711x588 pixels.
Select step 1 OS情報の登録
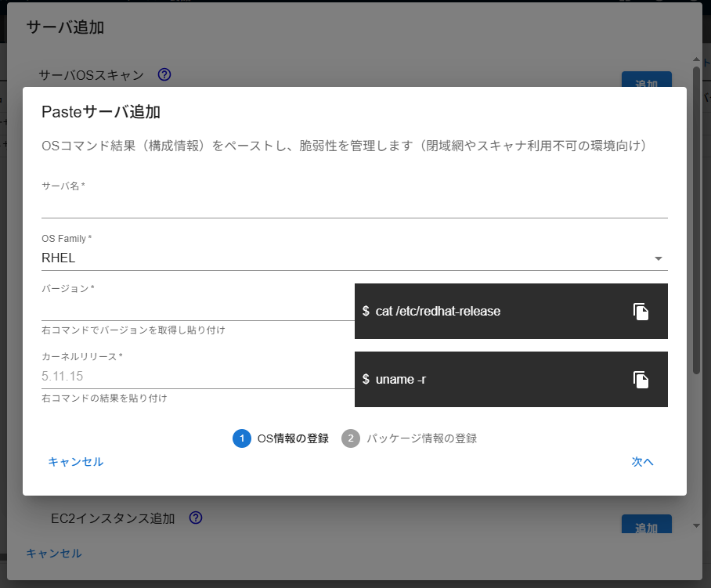pos(280,438)
